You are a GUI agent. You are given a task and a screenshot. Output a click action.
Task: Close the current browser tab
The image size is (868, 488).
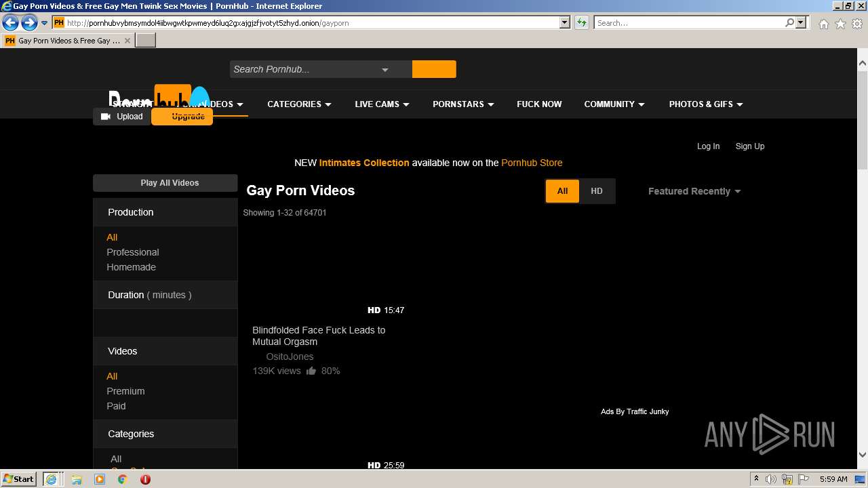127,41
